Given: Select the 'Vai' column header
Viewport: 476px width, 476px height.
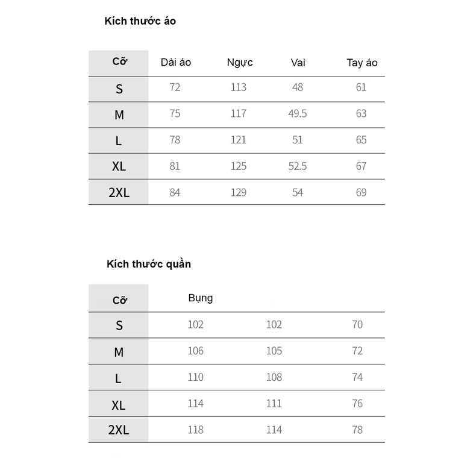Looking at the screenshot, I should point(298,63).
